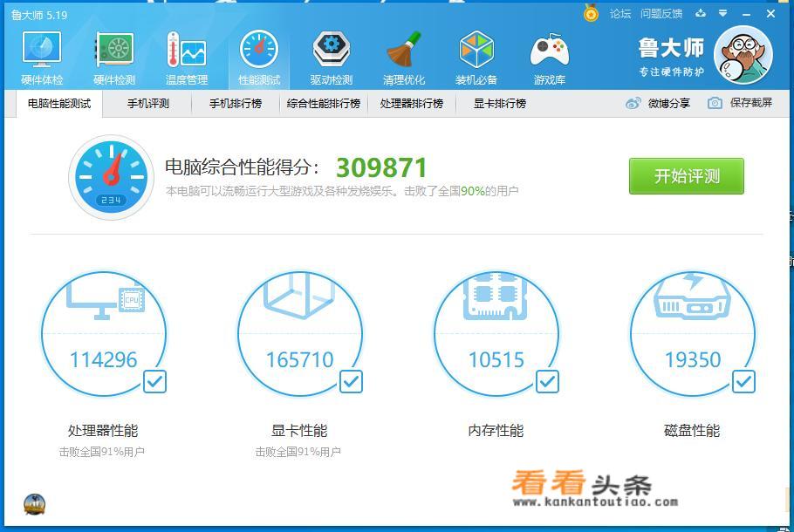Open the 问题反馈 feedback link
The height and width of the screenshot is (532, 794).
click(x=661, y=14)
